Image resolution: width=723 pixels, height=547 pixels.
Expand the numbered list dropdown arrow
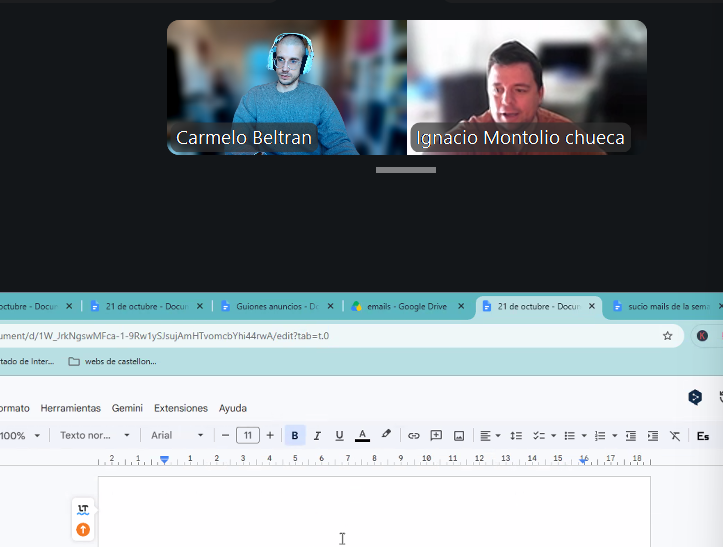coord(614,435)
